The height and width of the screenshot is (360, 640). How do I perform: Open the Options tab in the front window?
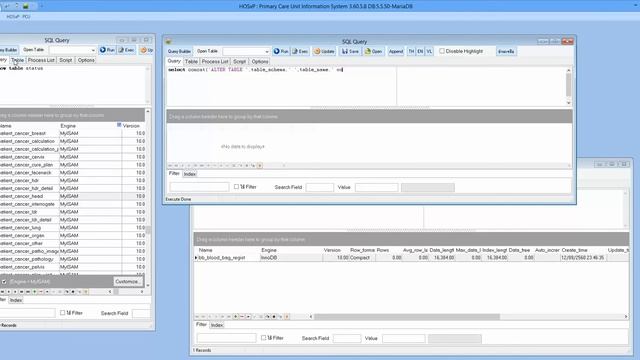click(260, 62)
